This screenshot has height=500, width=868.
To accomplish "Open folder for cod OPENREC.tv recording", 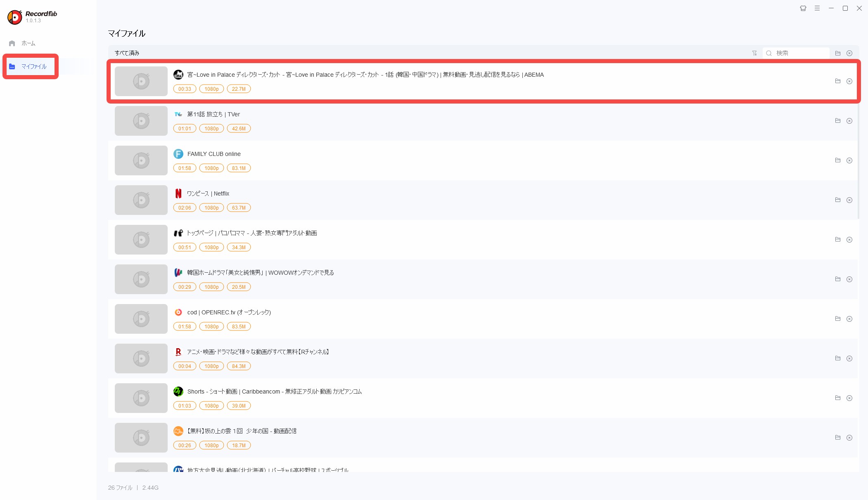I will point(838,319).
